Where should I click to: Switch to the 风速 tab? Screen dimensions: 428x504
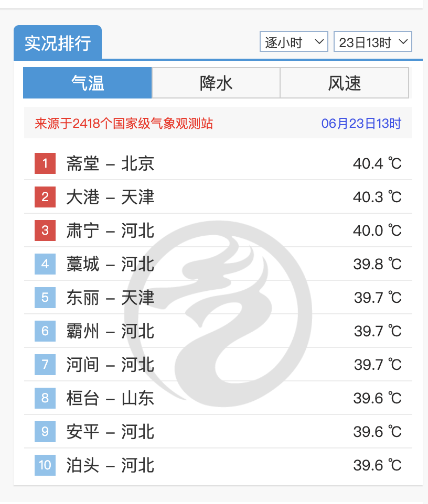(x=344, y=82)
